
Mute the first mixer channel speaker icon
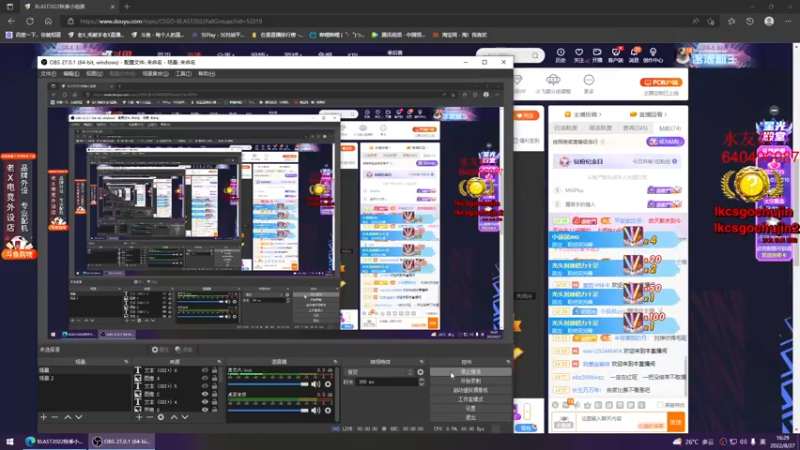coord(316,384)
